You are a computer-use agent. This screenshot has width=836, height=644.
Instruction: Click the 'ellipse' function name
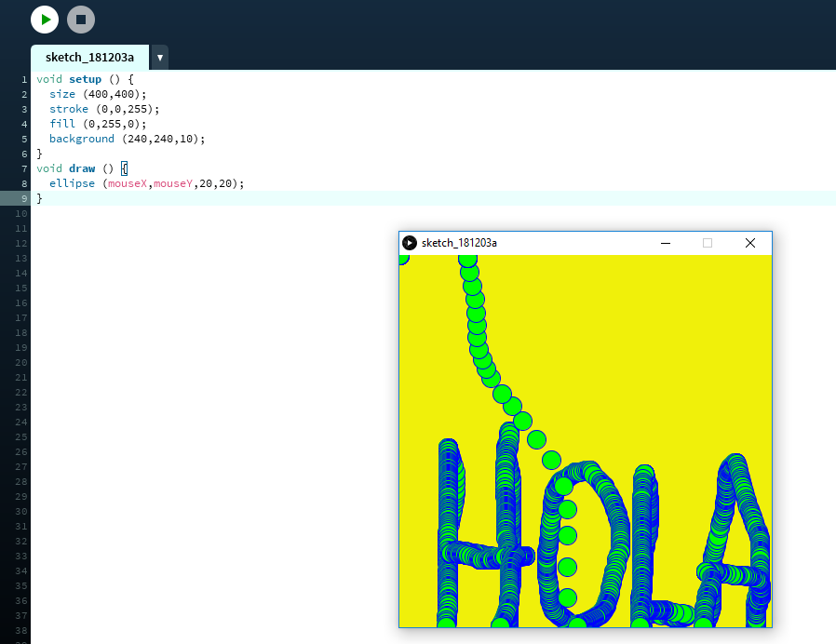[72, 183]
